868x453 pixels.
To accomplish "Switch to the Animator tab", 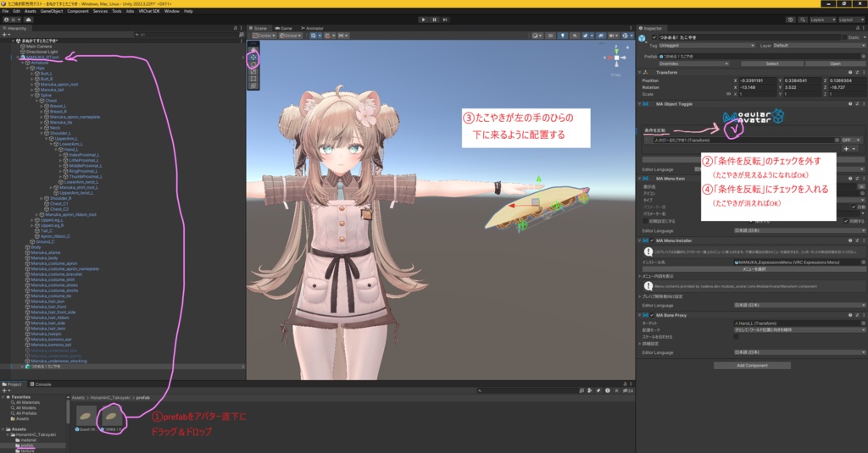I will (312, 28).
